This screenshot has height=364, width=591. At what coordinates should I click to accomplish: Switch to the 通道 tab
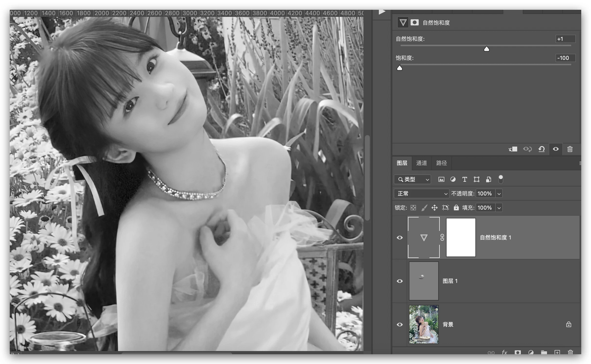point(421,163)
